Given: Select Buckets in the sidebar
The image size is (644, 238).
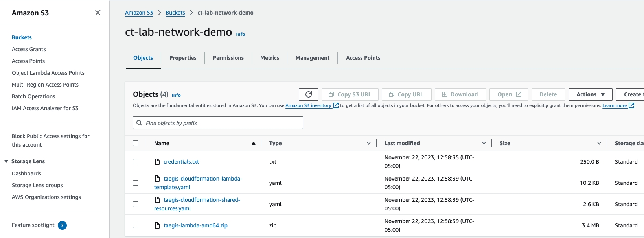Looking at the screenshot, I should [x=22, y=37].
